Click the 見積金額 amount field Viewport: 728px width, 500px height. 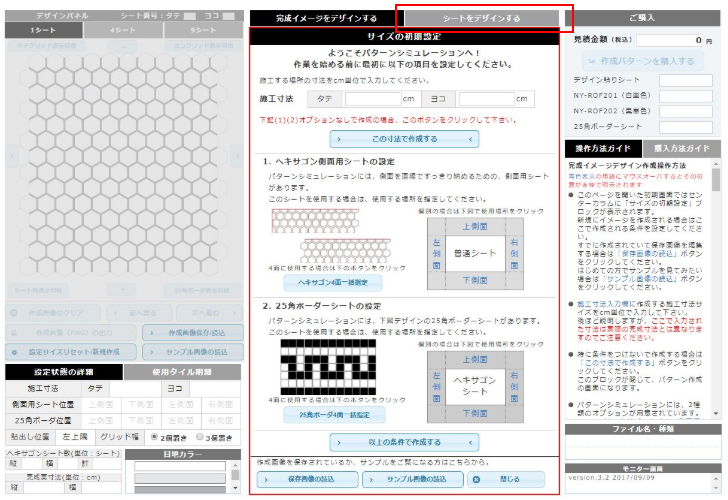coord(670,40)
